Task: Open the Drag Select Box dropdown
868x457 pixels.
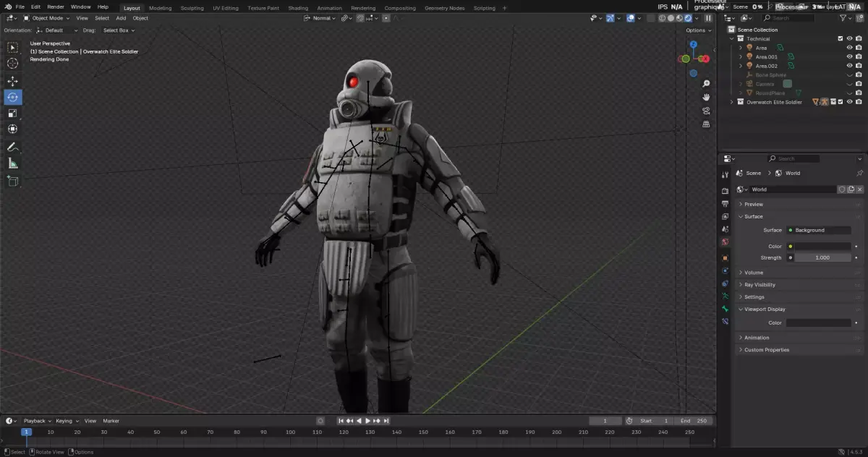Action: point(119,30)
